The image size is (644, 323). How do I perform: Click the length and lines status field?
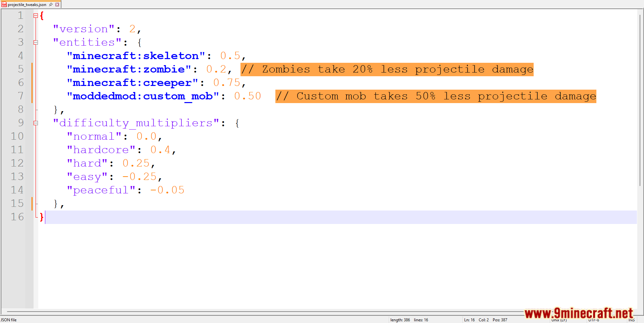pos(409,320)
